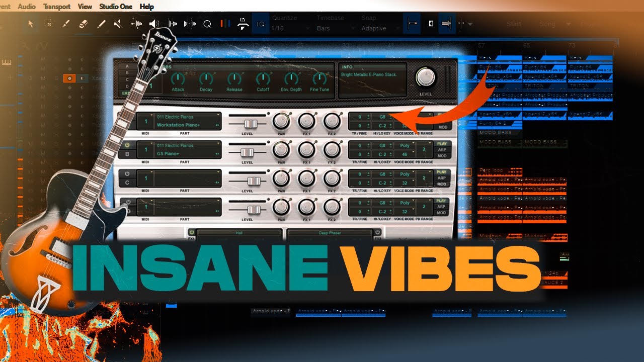Open the Transport menu
The width and height of the screenshot is (644, 362).
pyautogui.click(x=57, y=7)
